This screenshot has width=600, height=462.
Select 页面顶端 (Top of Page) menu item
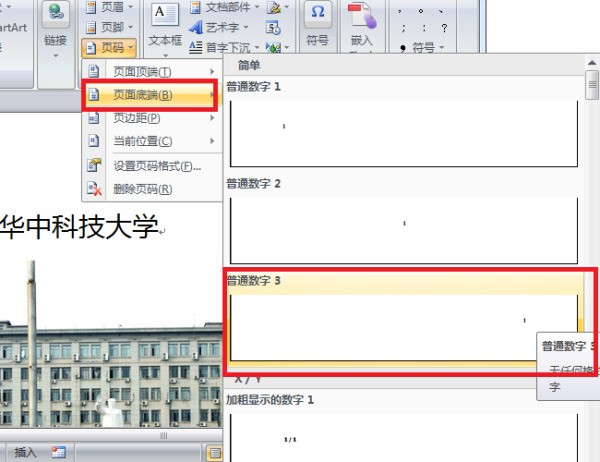pos(150,72)
